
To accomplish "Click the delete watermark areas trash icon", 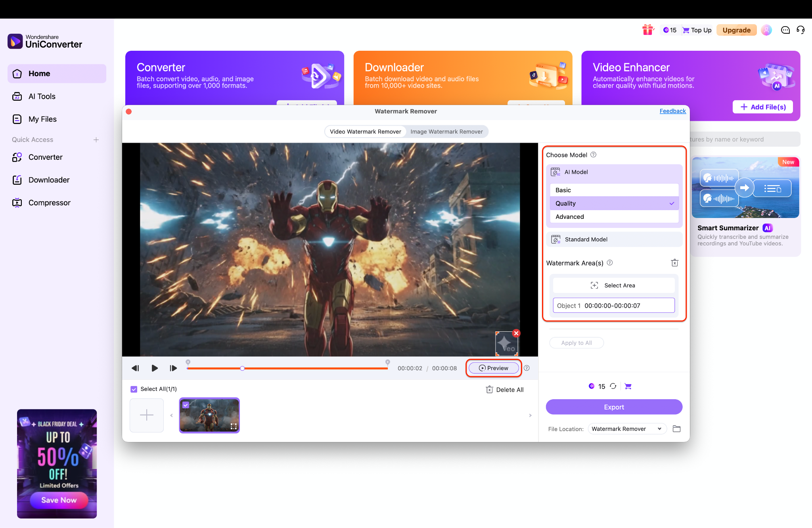I will pyautogui.click(x=674, y=263).
